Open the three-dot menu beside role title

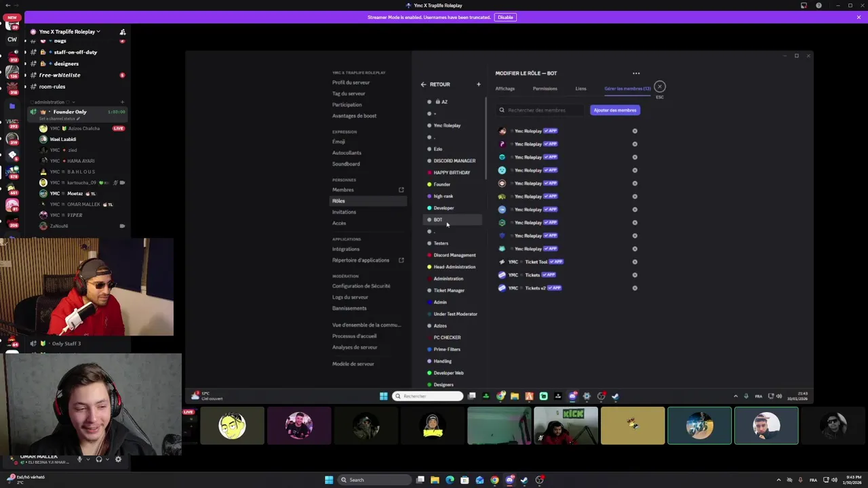(636, 73)
